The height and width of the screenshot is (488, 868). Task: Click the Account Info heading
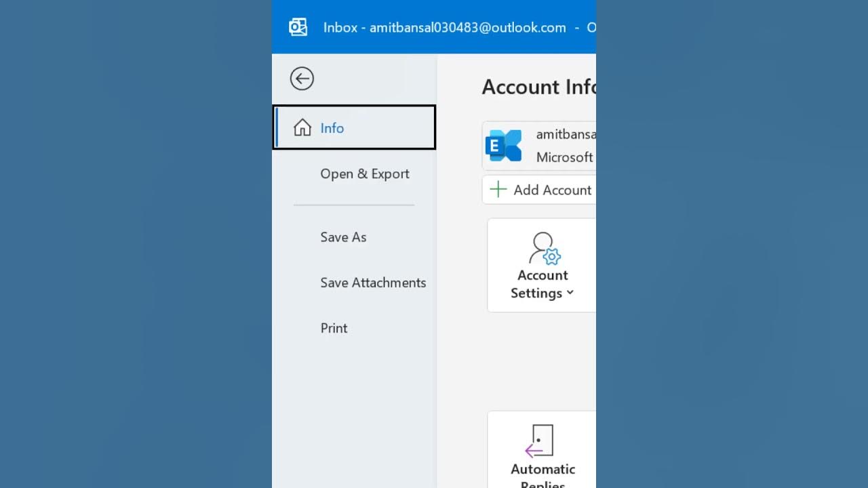(539, 87)
